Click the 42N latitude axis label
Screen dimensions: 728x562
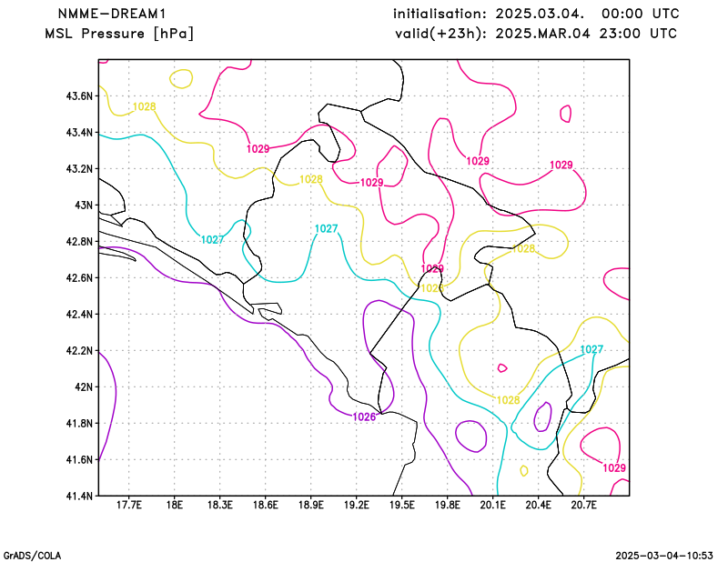[84, 387]
